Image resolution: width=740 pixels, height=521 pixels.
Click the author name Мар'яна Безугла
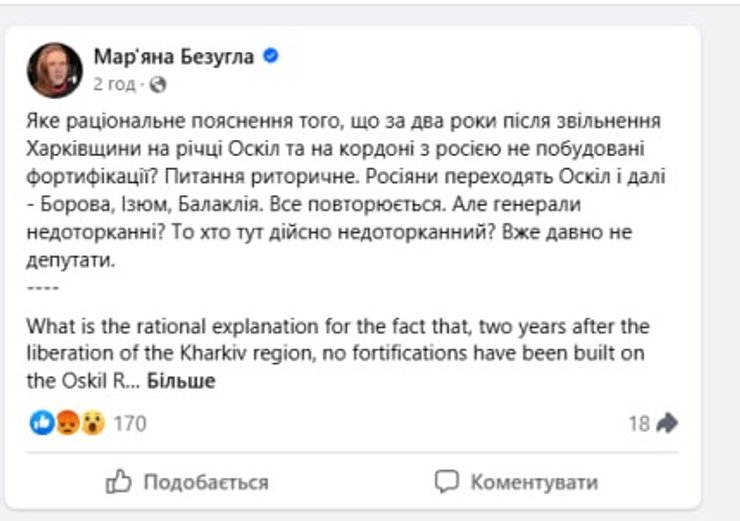[175, 57]
